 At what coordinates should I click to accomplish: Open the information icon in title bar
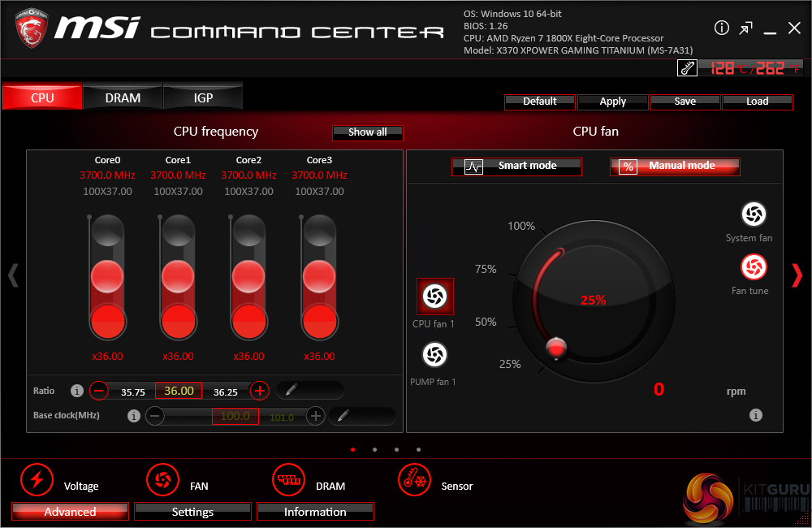point(721,28)
